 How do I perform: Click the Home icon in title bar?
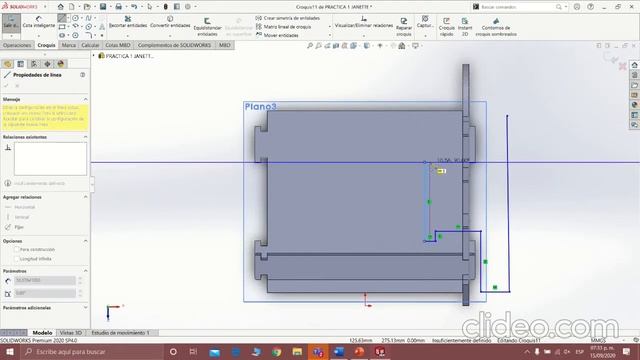coord(60,7)
